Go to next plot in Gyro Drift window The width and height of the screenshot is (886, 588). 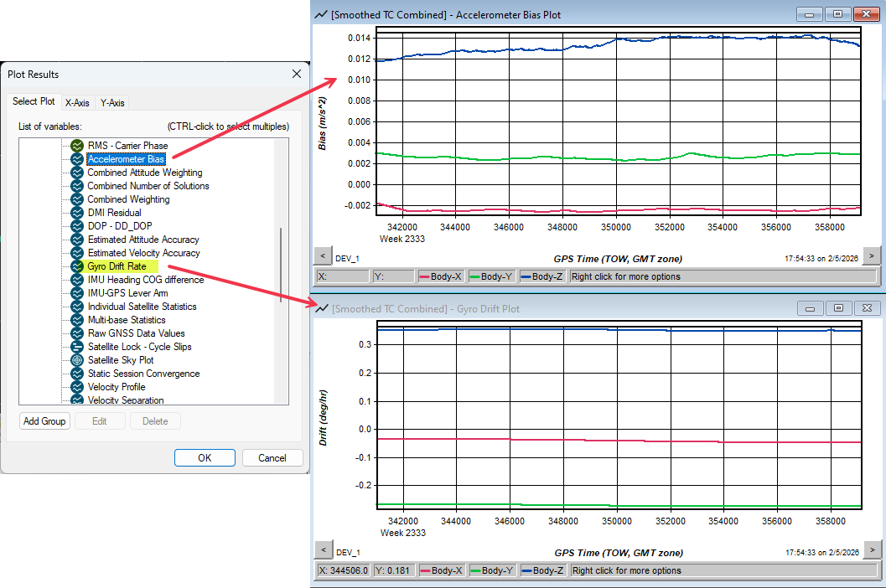pyautogui.click(x=873, y=549)
